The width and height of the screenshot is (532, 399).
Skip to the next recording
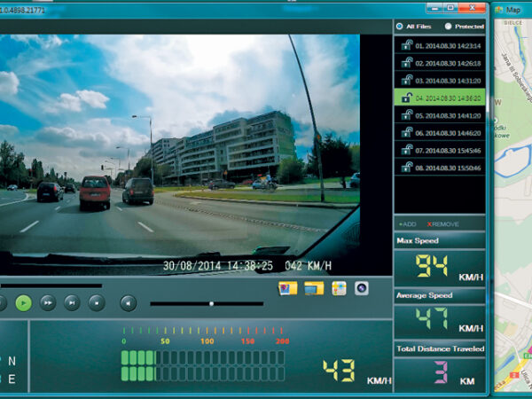pos(72,303)
